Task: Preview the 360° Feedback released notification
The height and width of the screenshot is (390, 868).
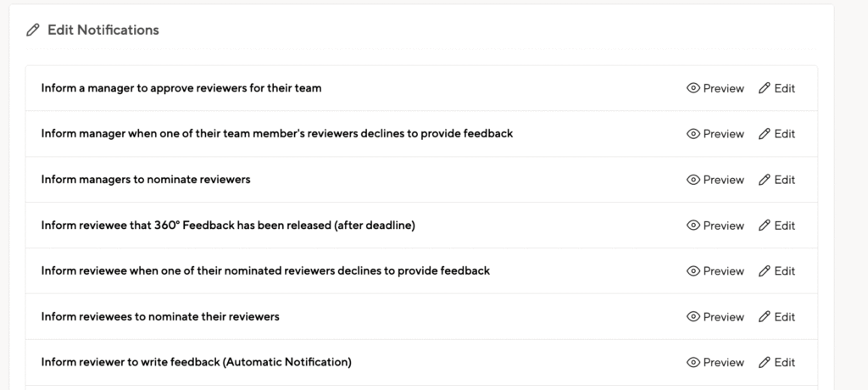Action: [715, 226]
